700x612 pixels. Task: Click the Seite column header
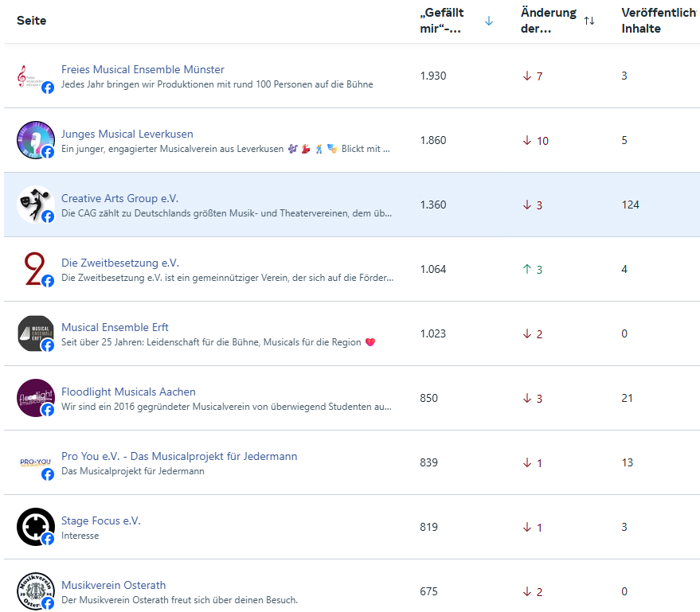tap(32, 21)
